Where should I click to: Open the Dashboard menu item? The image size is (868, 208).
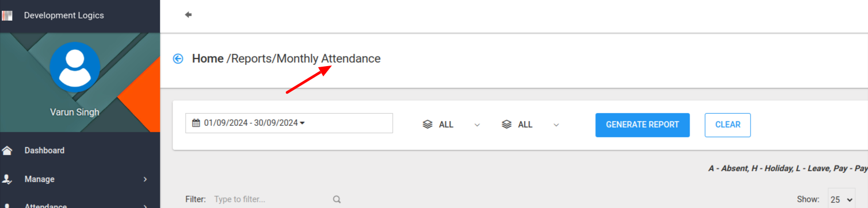[x=80, y=151]
